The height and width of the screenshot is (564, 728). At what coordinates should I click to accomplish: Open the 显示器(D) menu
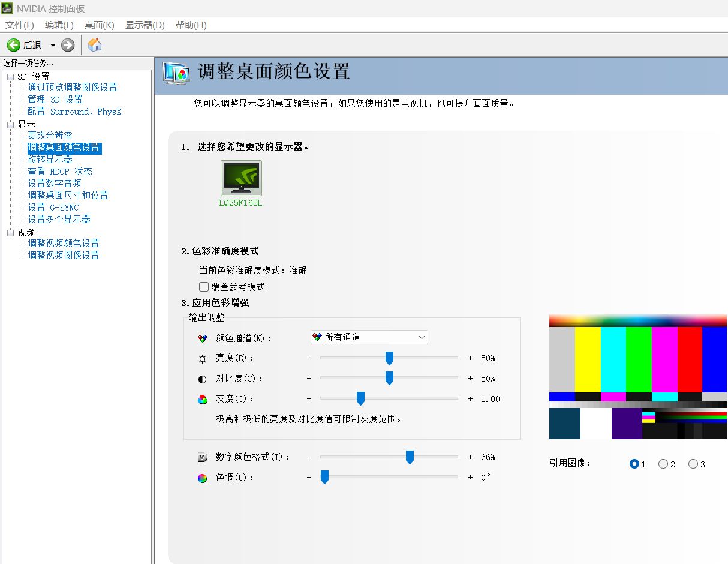[145, 25]
